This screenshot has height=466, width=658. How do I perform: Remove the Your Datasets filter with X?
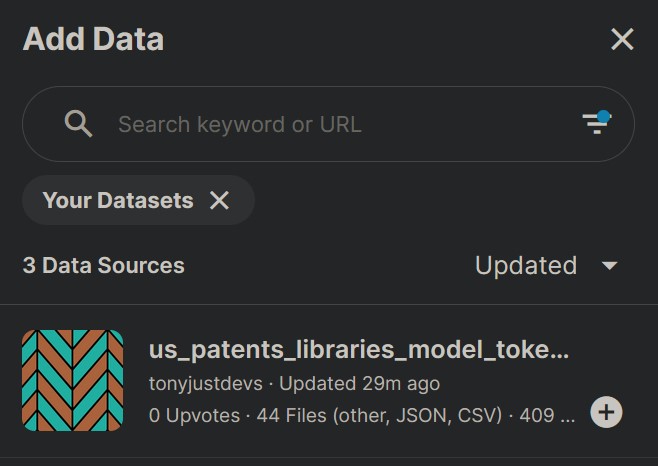coord(219,200)
